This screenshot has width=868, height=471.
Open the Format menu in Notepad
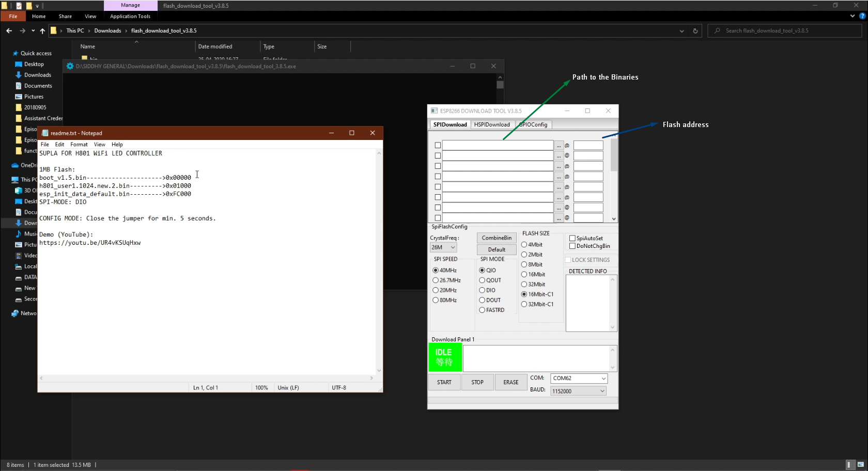tap(79, 144)
